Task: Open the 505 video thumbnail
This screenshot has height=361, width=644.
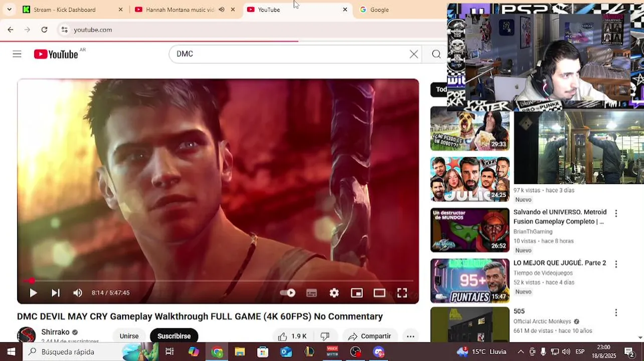Action: coord(469,325)
